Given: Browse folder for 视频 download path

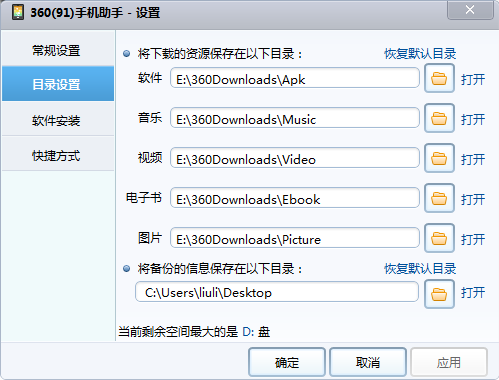Looking at the screenshot, I should tap(439, 158).
